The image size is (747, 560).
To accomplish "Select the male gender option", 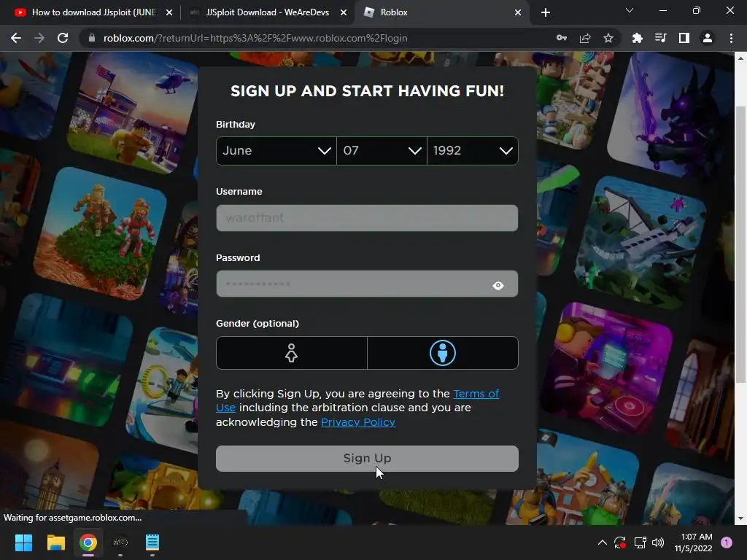I will (443, 353).
